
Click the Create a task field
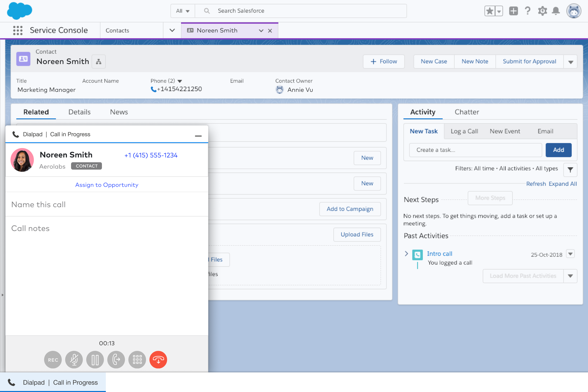tap(476, 150)
